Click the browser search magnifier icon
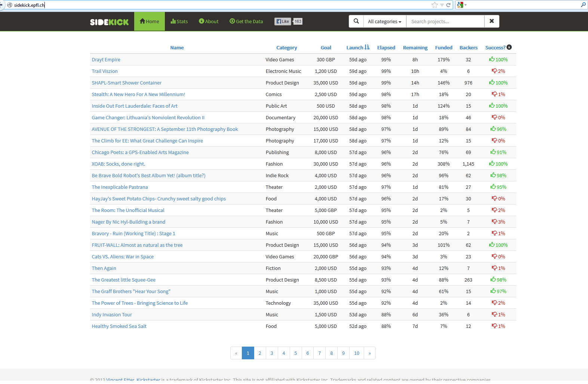 pyautogui.click(x=583, y=5)
